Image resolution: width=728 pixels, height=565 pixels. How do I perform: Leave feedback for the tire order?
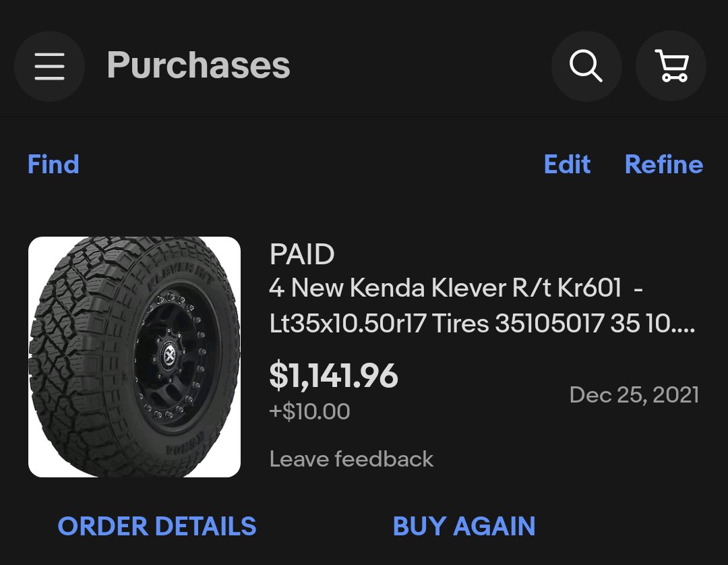[x=351, y=459]
